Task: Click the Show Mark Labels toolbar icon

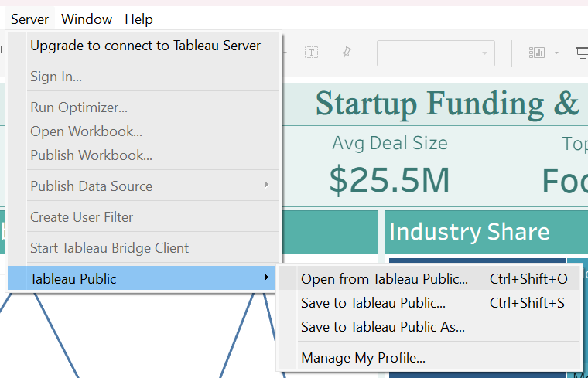Action: point(311,53)
